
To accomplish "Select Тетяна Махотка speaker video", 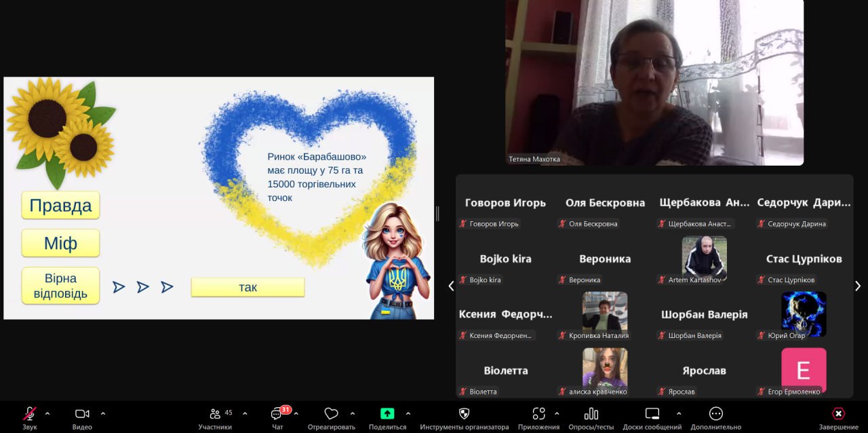I will pyautogui.click(x=654, y=83).
